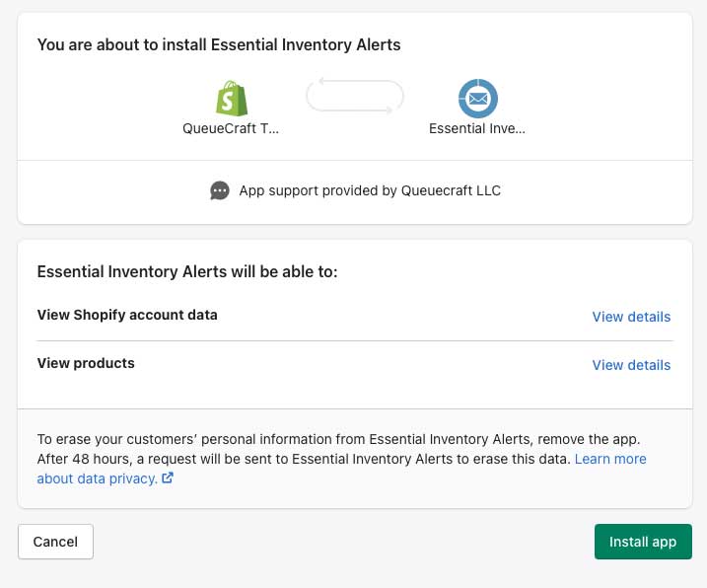View details for Shopify account data

[x=631, y=317]
